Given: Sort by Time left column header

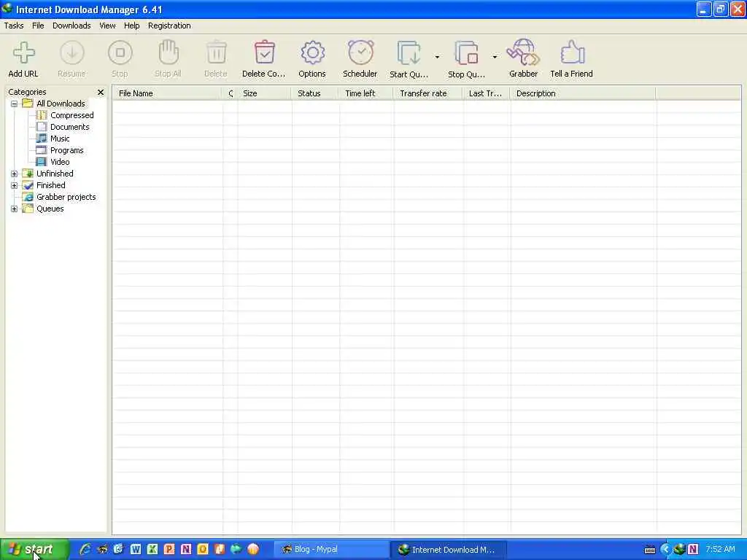Looking at the screenshot, I should coord(365,93).
